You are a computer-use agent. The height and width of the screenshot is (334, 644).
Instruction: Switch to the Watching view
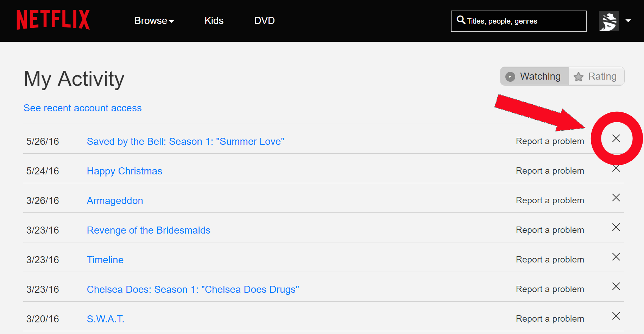(x=533, y=76)
